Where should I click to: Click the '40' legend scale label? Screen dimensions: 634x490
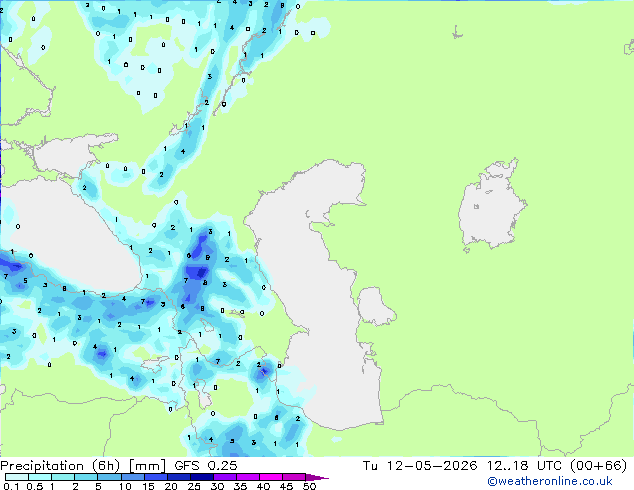263,486
